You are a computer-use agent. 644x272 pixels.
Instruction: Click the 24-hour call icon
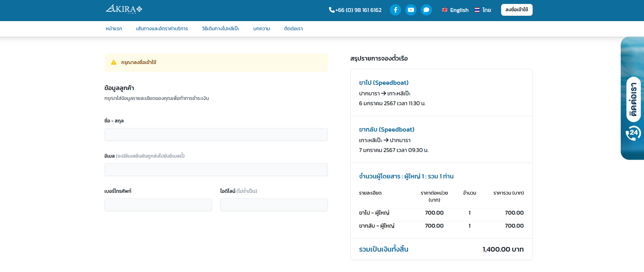coord(633,133)
